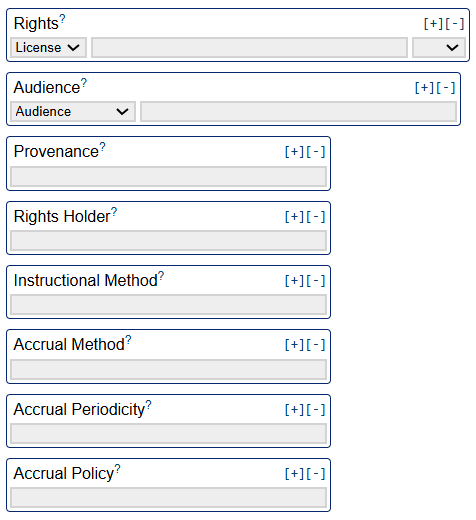This screenshot has width=476, height=520.
Task: Open the Accrual Policy help question mark
Action: pyautogui.click(x=117, y=469)
